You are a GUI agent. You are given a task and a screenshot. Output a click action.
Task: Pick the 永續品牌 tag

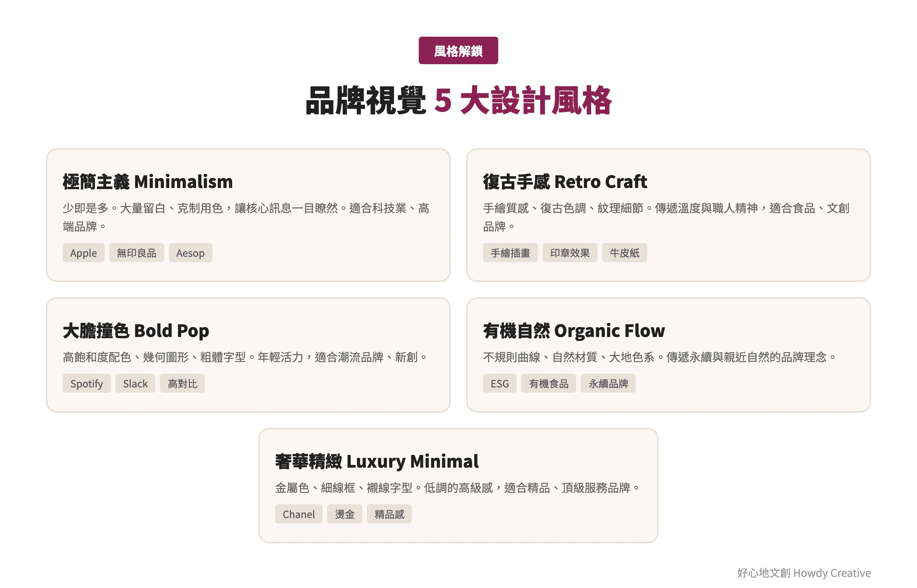click(x=608, y=383)
